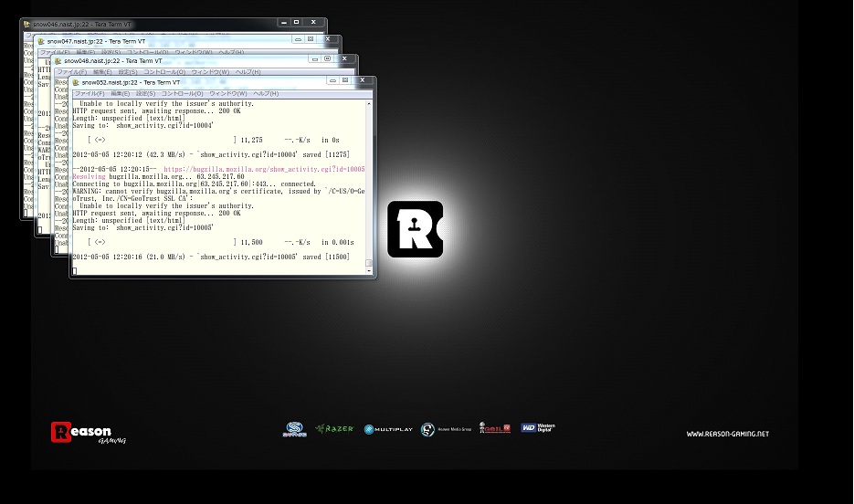Screen dimensions: 854x504
Task: Click the scrollbar thumb in snow052 terminal
Action: 369,263
